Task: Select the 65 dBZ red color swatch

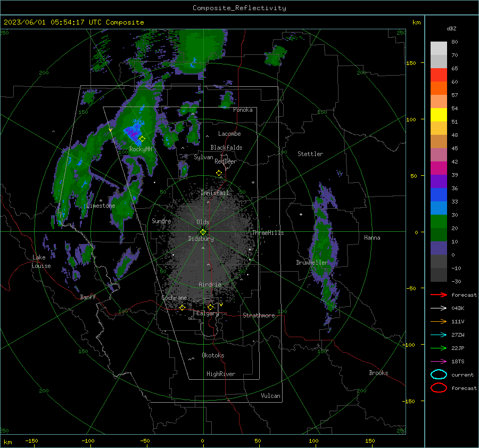Action: tap(439, 75)
